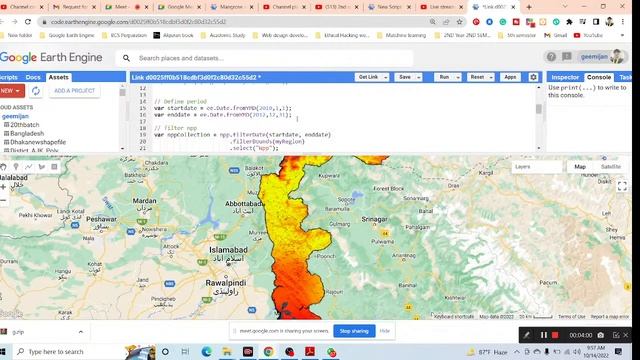Open the Chrome extensions puzzle icon
The image size is (640, 360).
click(569, 22)
